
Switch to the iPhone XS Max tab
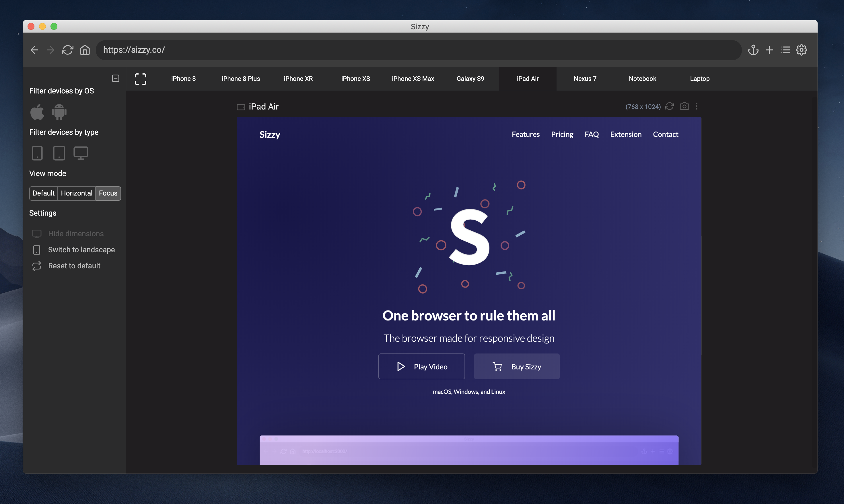click(x=413, y=79)
